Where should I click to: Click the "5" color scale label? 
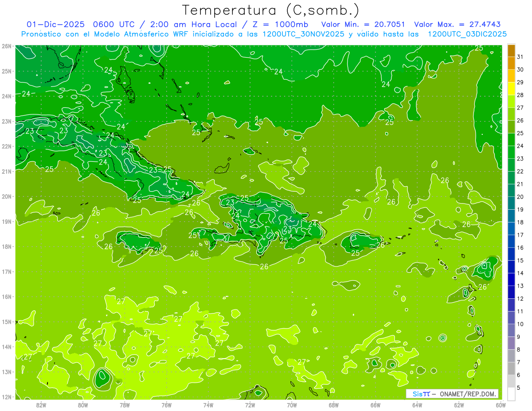coord(519,388)
